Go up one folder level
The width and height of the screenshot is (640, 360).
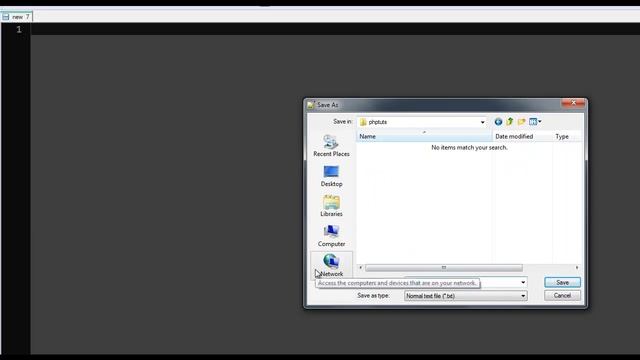pyautogui.click(x=509, y=122)
